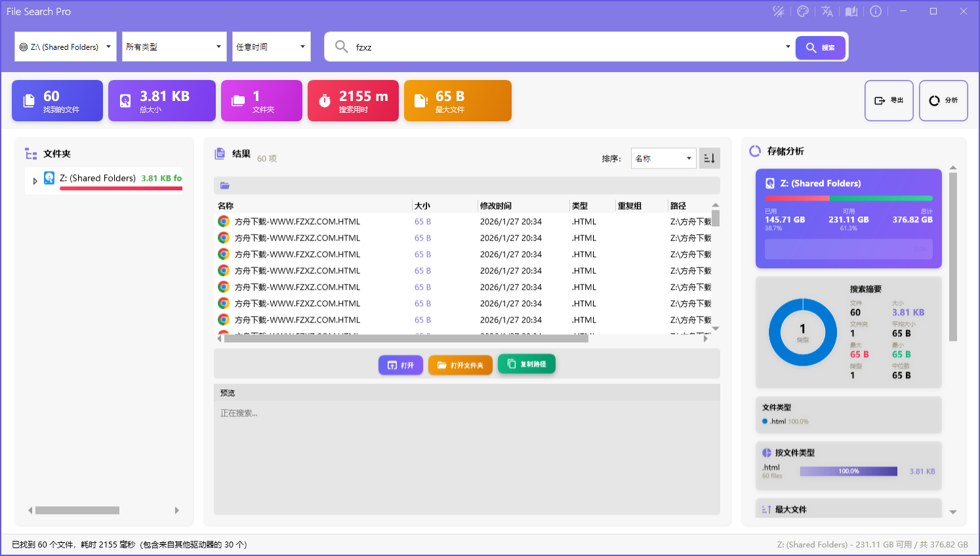Click the fzxz search input field
The width and height of the screenshot is (980, 556).
click(x=567, y=47)
